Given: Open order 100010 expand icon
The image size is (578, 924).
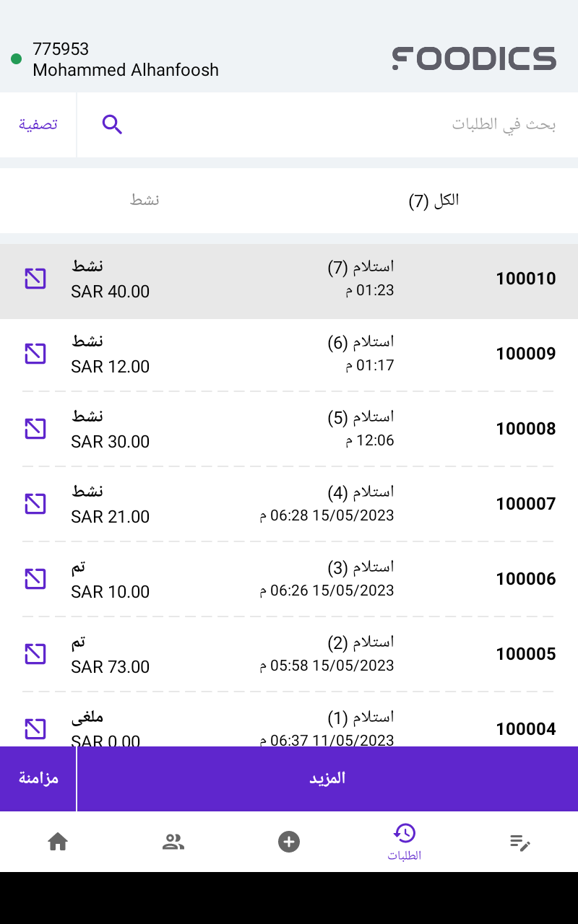Looking at the screenshot, I should (35, 279).
